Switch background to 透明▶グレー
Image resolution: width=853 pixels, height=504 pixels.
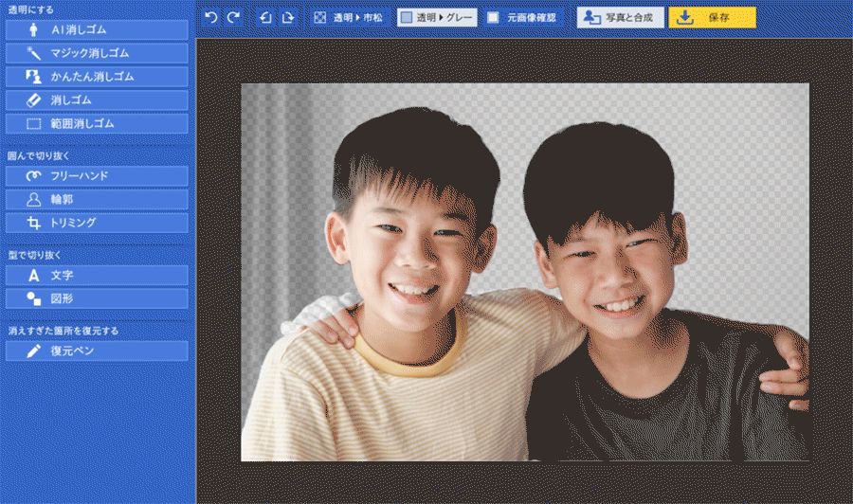pos(437,17)
